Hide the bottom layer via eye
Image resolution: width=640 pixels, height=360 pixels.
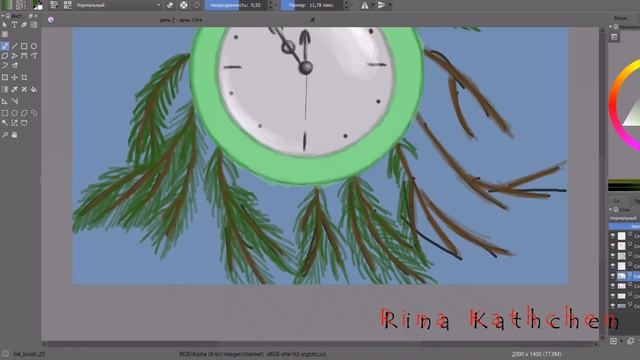[613, 305]
